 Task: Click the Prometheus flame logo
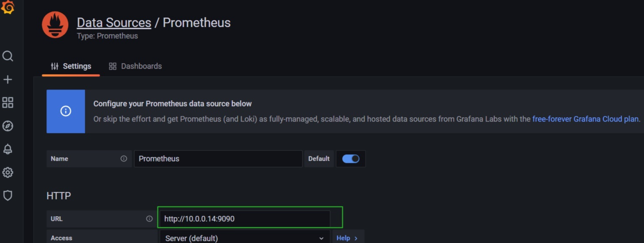click(55, 25)
